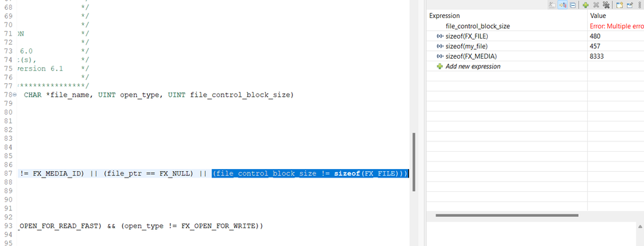Click the double X Remove All Expressions icon
This screenshot has width=644, height=246.
(x=606, y=5)
